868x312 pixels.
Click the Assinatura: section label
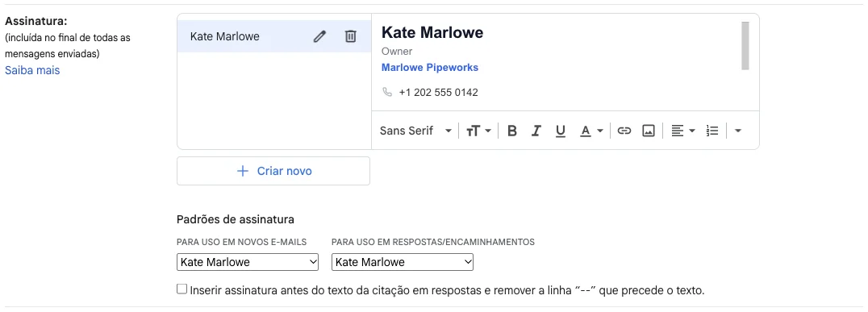[x=36, y=22]
